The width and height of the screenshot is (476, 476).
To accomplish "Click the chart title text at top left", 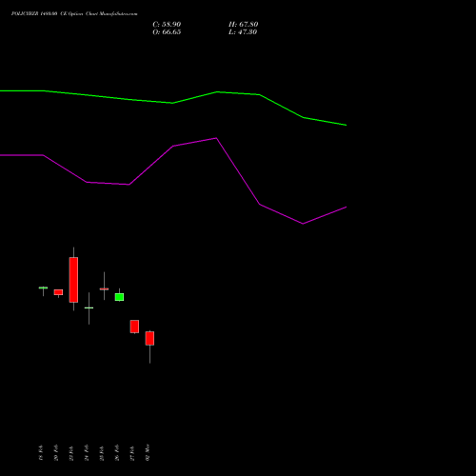I will [x=74, y=14].
